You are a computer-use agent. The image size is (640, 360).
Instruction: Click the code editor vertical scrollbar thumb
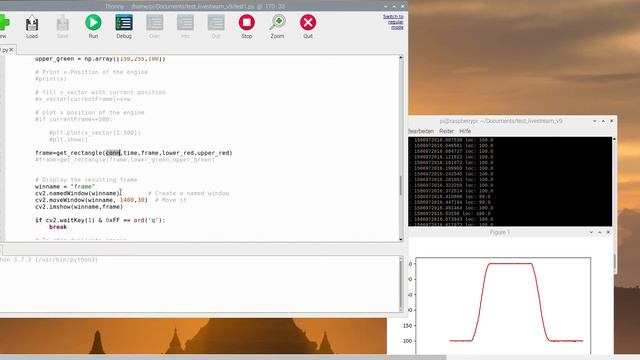(400, 186)
